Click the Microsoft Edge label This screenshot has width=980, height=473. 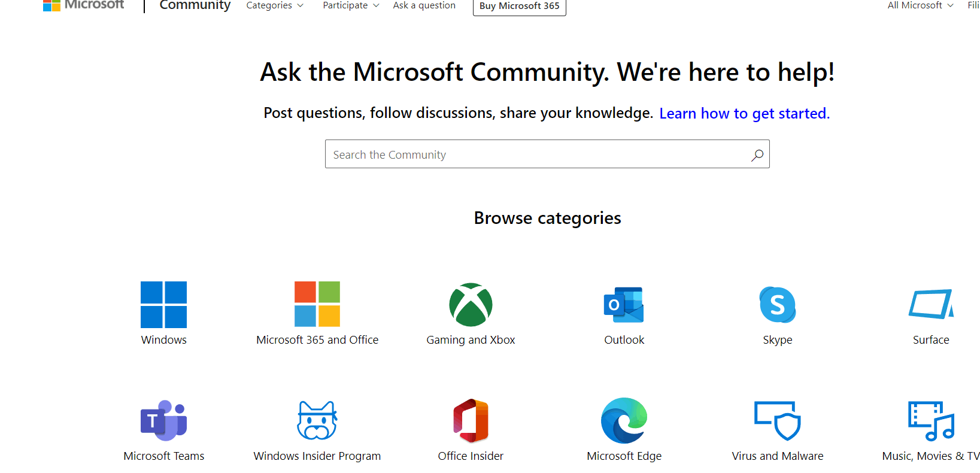click(624, 456)
